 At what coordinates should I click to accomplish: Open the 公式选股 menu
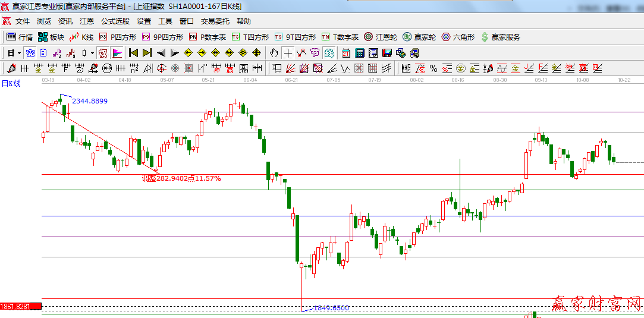115,21
